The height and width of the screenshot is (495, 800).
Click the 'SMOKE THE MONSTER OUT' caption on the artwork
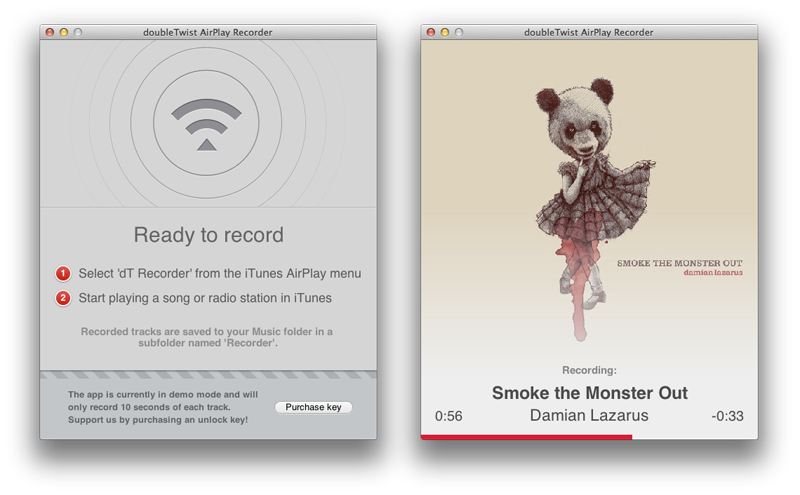click(x=680, y=263)
